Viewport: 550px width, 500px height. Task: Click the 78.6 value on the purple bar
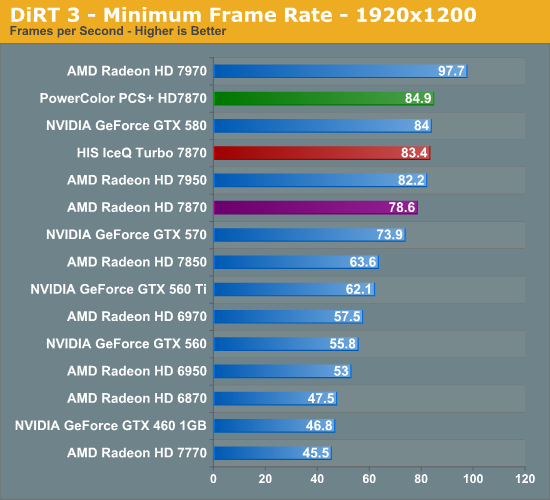tap(402, 207)
